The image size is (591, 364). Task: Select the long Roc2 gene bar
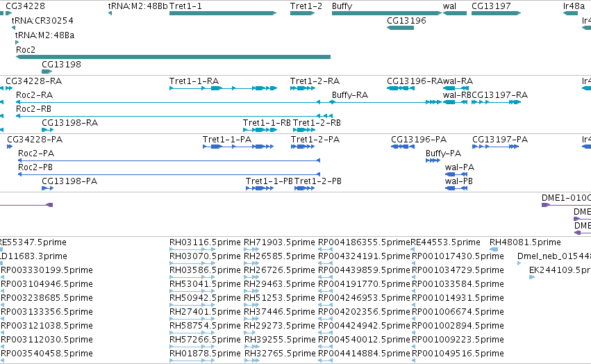point(173,57)
